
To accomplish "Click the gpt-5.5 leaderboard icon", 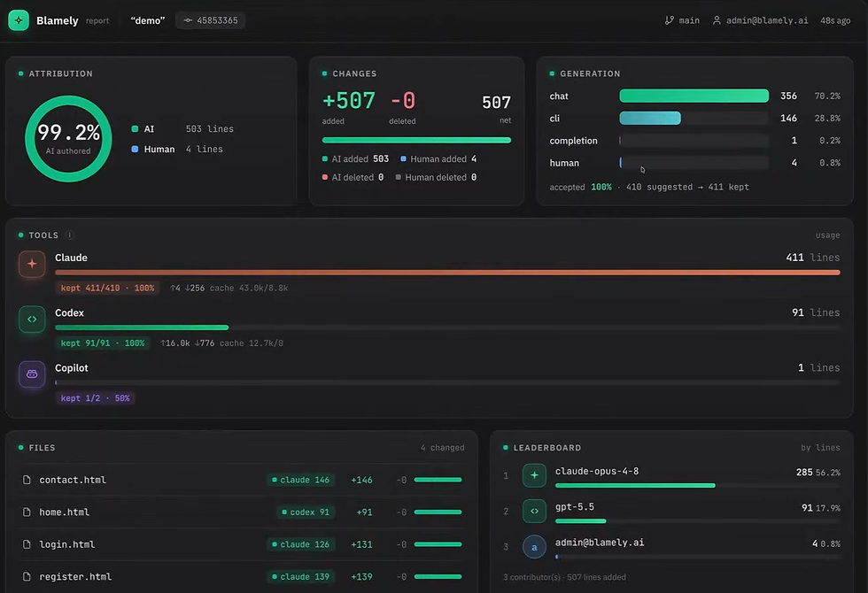I will pos(534,512).
